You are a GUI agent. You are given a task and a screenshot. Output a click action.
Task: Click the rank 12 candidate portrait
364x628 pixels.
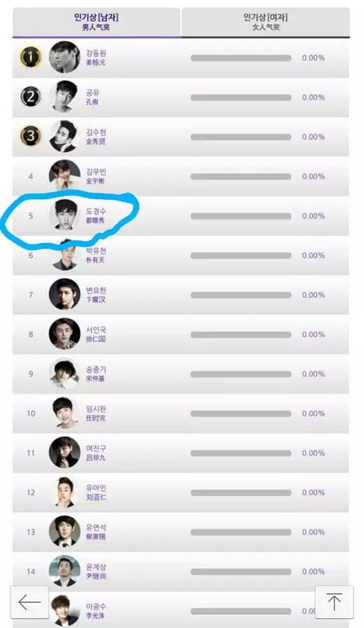coord(64,492)
